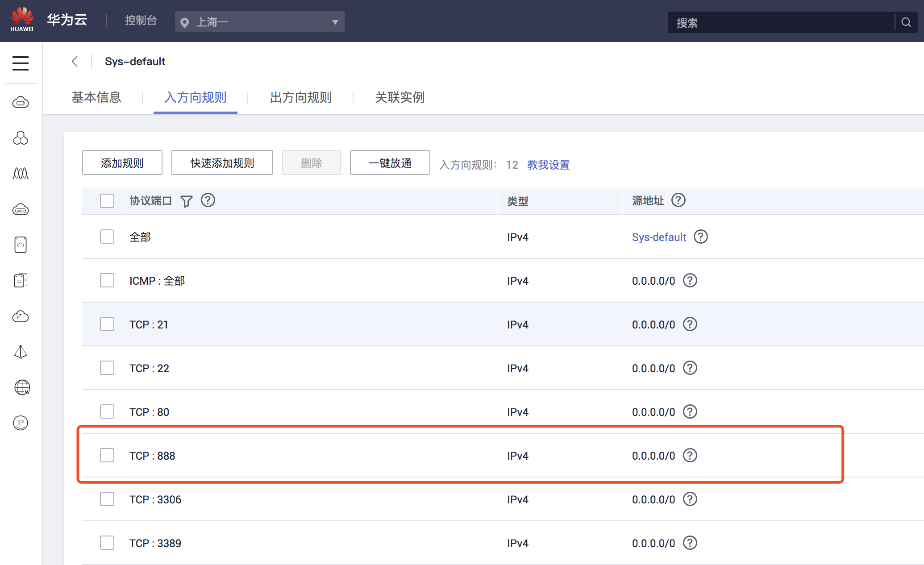Tick the select-all checkbox in table header

click(x=107, y=201)
